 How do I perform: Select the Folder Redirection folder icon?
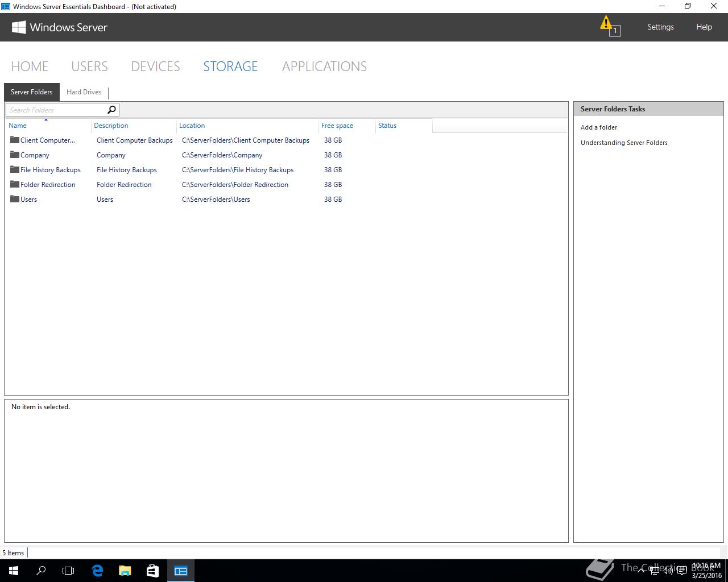15,184
